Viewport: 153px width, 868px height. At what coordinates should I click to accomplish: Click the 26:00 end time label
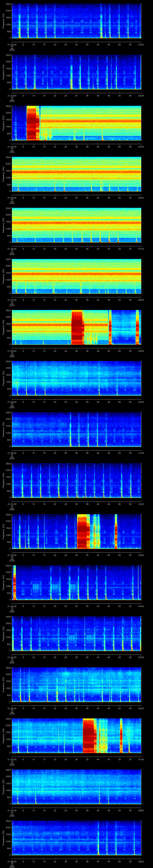point(141,198)
